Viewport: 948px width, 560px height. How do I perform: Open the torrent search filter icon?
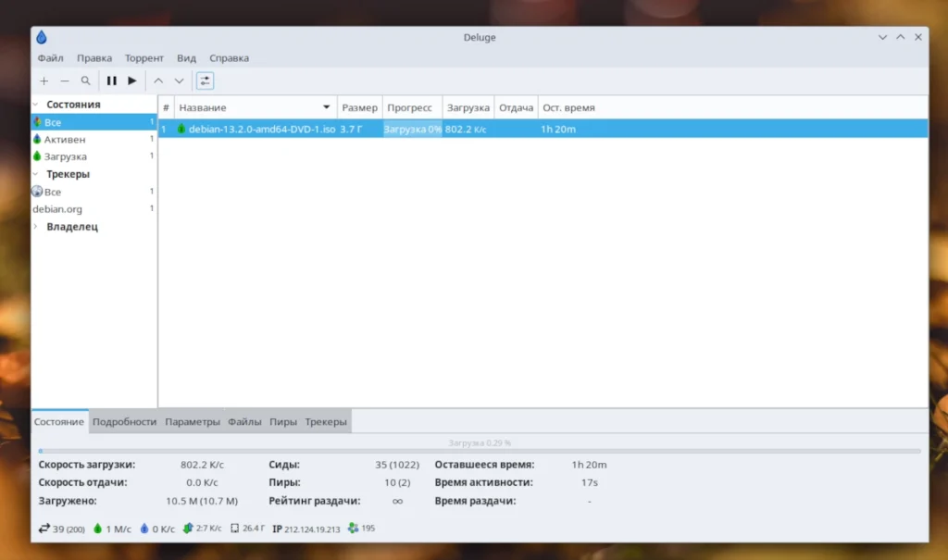click(85, 81)
